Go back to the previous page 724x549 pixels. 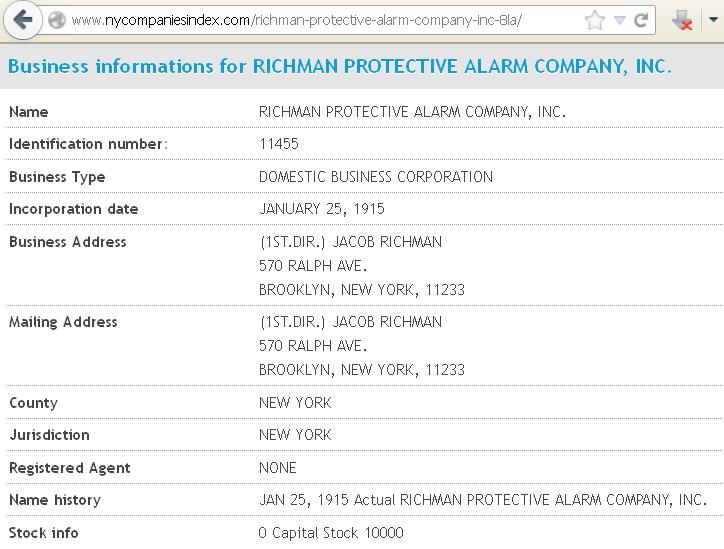22,20
